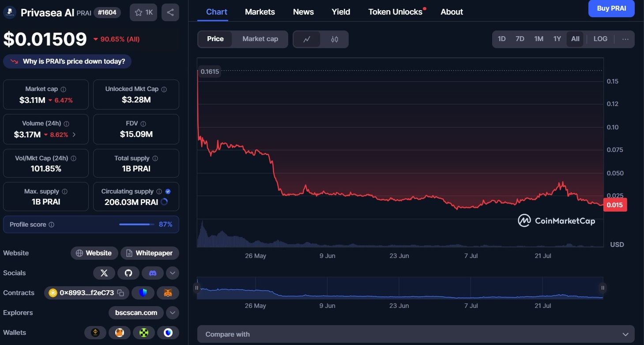Expand the Compare with dropdown
Viewport: 644px width, 345px height.
(x=416, y=334)
